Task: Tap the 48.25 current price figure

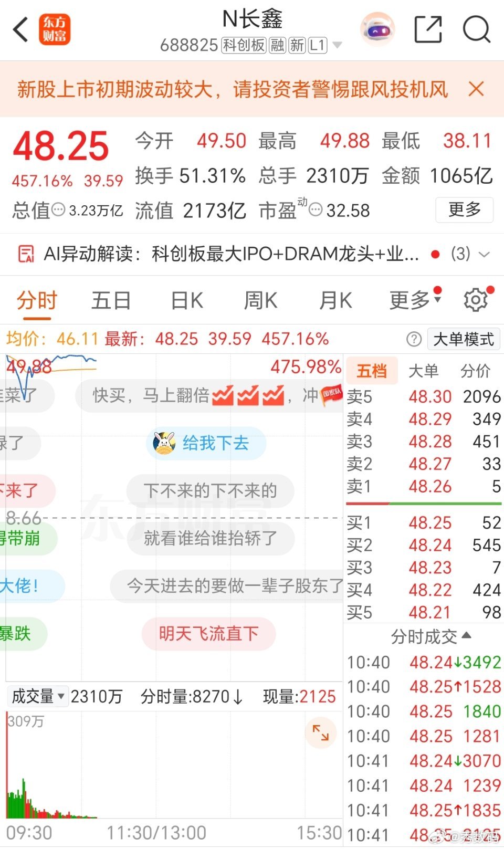Action: click(61, 146)
